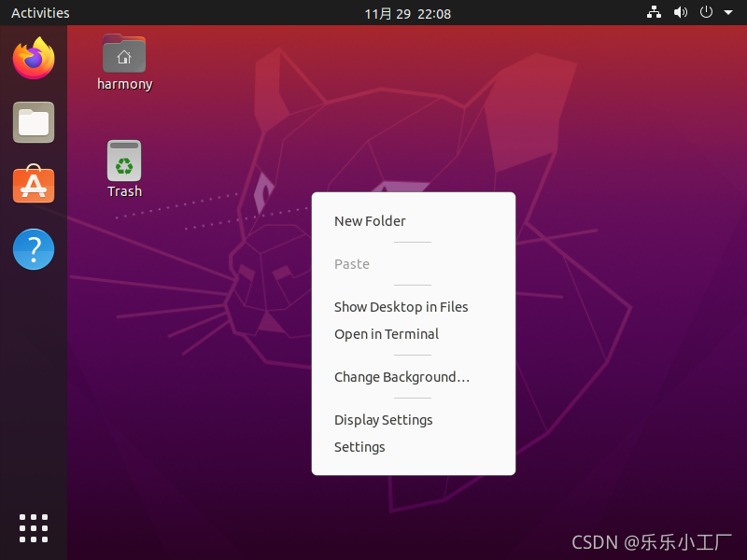The image size is (747, 560).
Task: Click the greyed-out Paste entry
Action: click(x=414, y=264)
